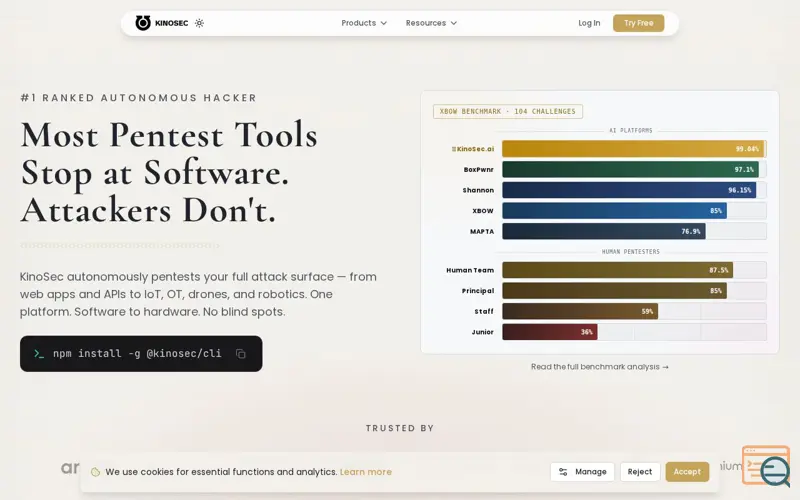This screenshot has width=800, height=500.
Task: Click the cookie icon in banner
Action: [95, 472]
